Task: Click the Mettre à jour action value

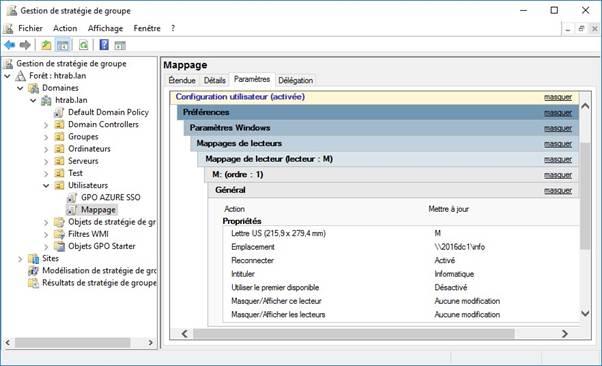Action: 448,209
